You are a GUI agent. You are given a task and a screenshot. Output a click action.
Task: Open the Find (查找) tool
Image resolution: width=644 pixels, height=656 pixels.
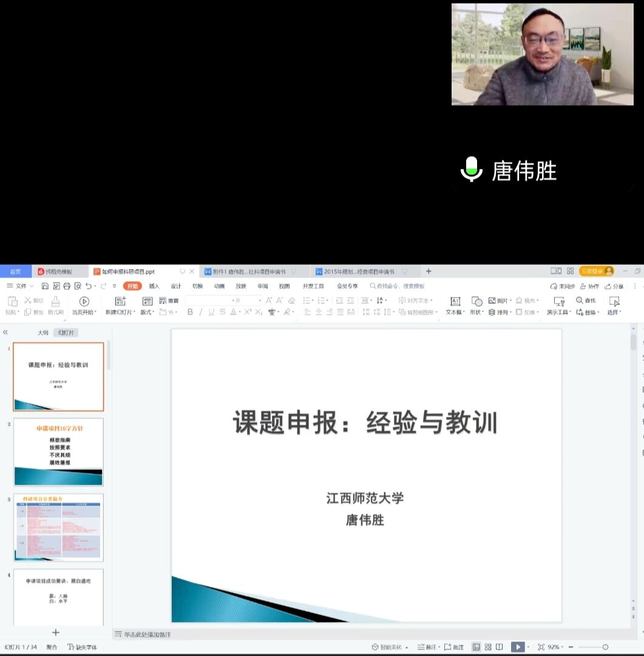tap(586, 301)
